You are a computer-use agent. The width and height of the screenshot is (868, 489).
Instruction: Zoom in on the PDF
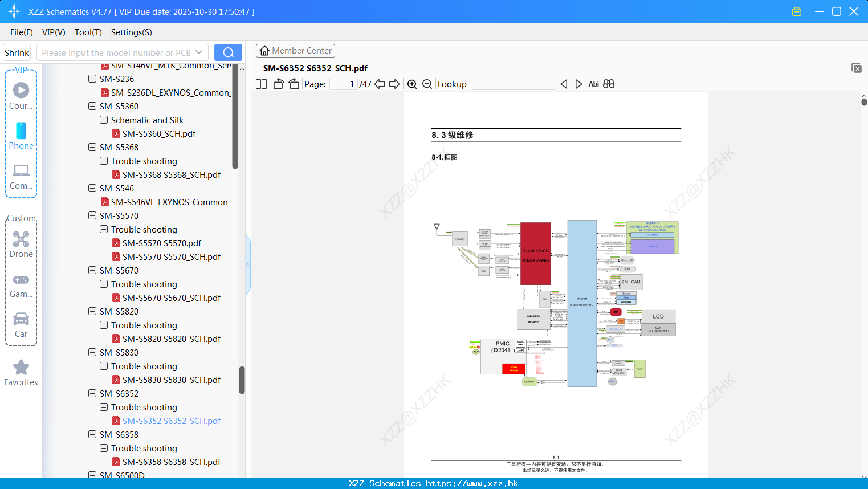tap(412, 84)
